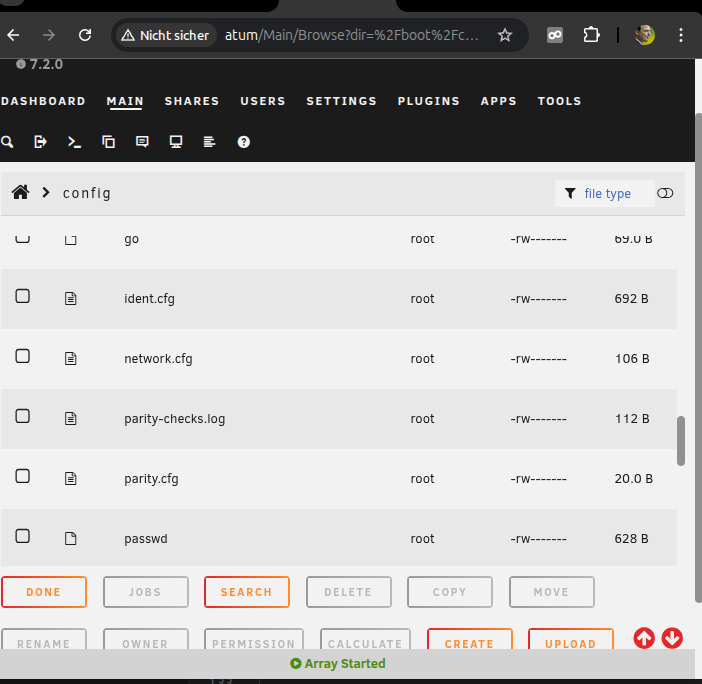
Task: Go to home folder icon in breadcrumb
Action: click(21, 192)
